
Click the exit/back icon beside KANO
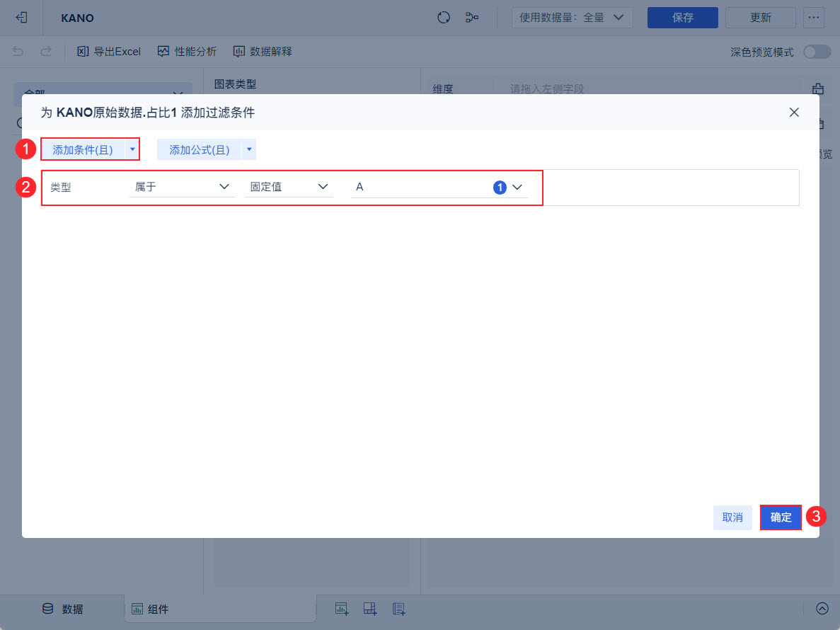point(21,18)
